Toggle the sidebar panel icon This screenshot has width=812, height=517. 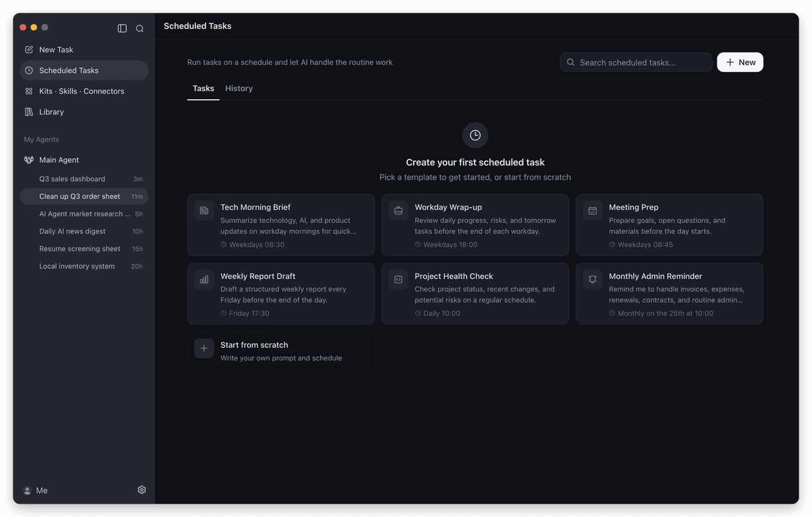point(122,28)
